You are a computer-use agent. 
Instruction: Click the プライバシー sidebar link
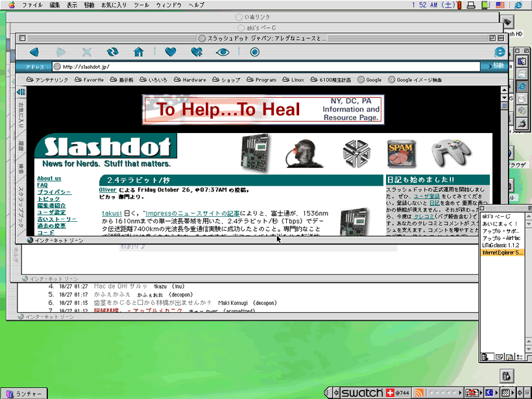[x=54, y=191]
